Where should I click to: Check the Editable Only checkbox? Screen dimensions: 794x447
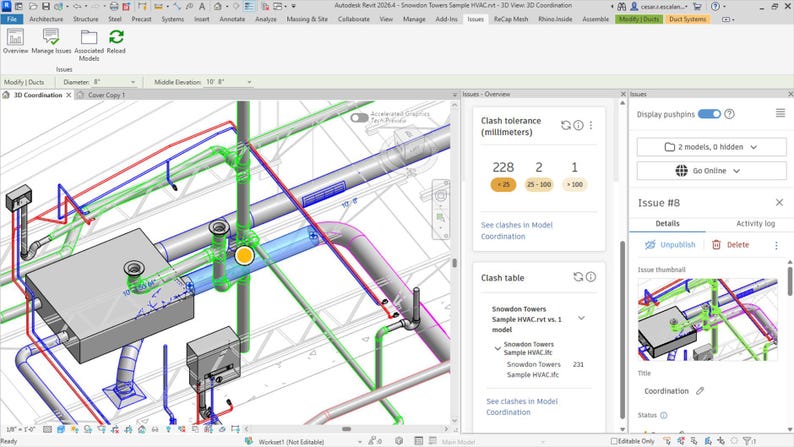point(614,441)
